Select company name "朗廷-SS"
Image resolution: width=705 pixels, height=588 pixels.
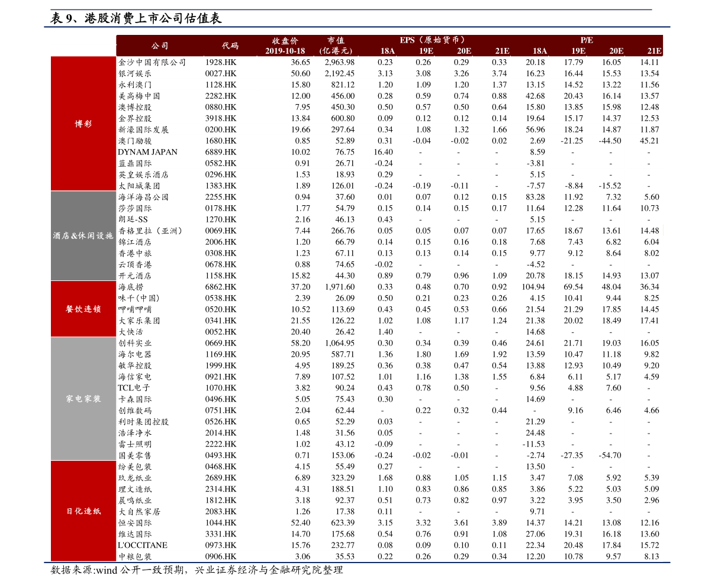(x=133, y=219)
